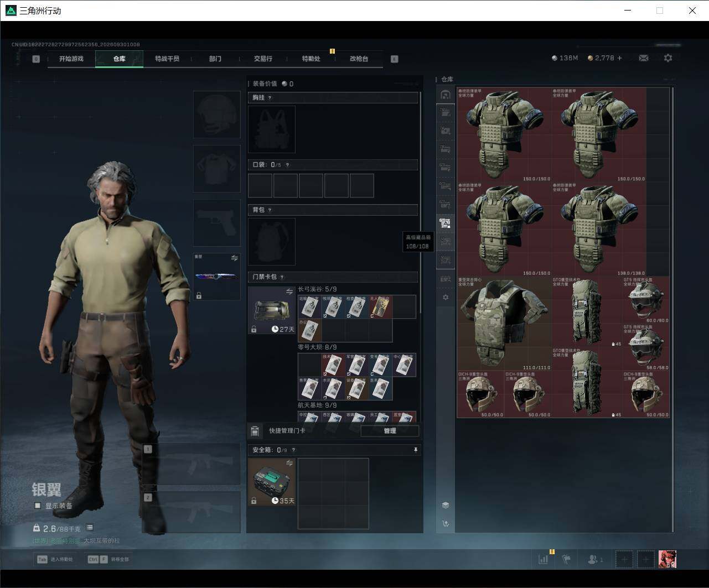The height and width of the screenshot is (588, 709).
Task: Go to the 特勤处 tab
Action: 311,59
